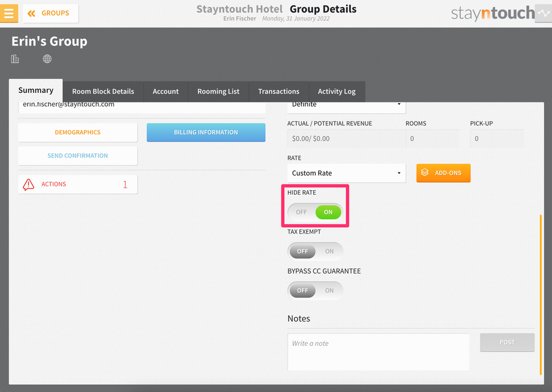Click the activity graph icon in header
552x392 pixels.
[x=543, y=13]
